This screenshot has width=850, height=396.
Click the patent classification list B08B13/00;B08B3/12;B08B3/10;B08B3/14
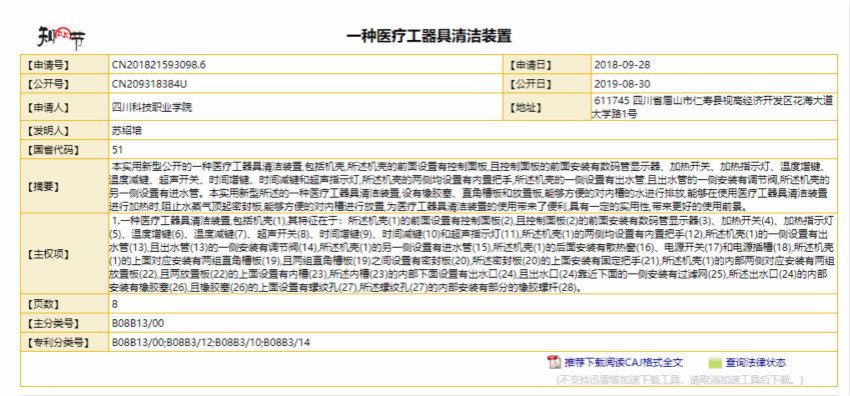point(211,342)
